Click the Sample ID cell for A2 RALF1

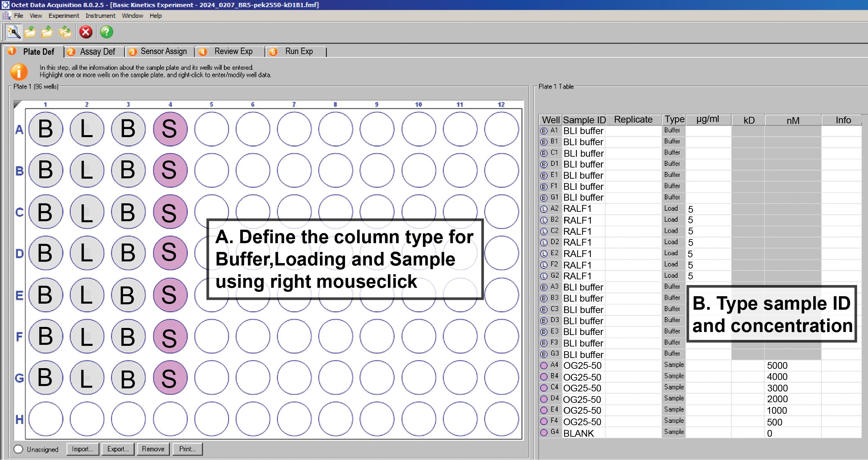point(584,209)
